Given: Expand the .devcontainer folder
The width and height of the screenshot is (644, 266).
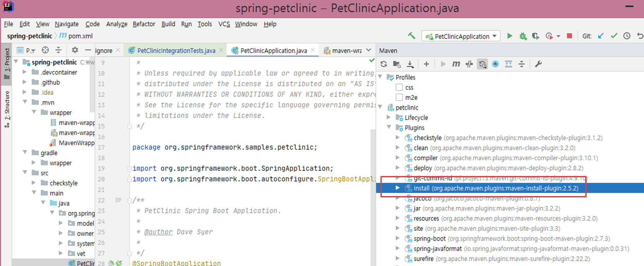Looking at the screenshot, I should click(x=24, y=72).
